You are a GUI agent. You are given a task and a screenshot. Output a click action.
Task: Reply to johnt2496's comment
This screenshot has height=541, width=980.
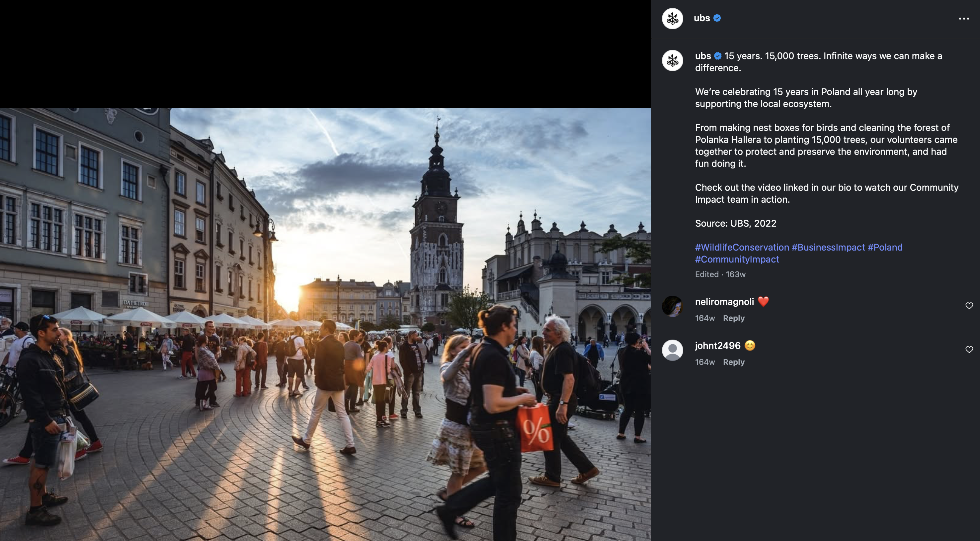pyautogui.click(x=733, y=362)
